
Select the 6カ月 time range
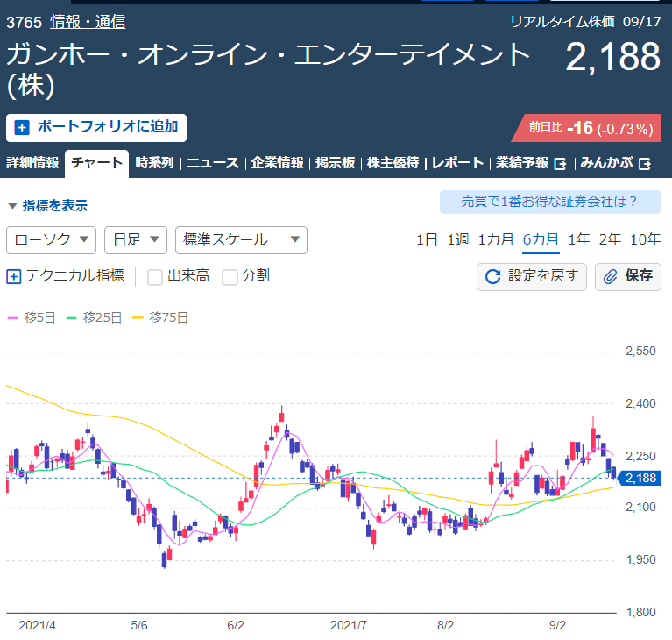[541, 240]
